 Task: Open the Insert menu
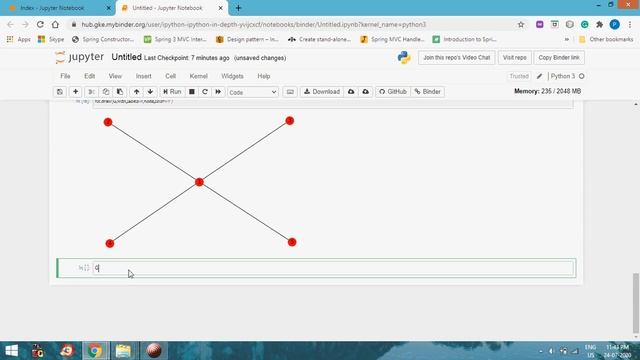point(143,76)
